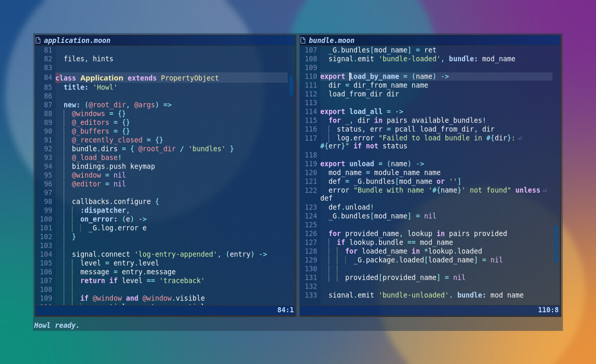Click the 'Howl ready.' status message
Image resolution: width=596 pixels, height=364 pixels.
pos(56,325)
